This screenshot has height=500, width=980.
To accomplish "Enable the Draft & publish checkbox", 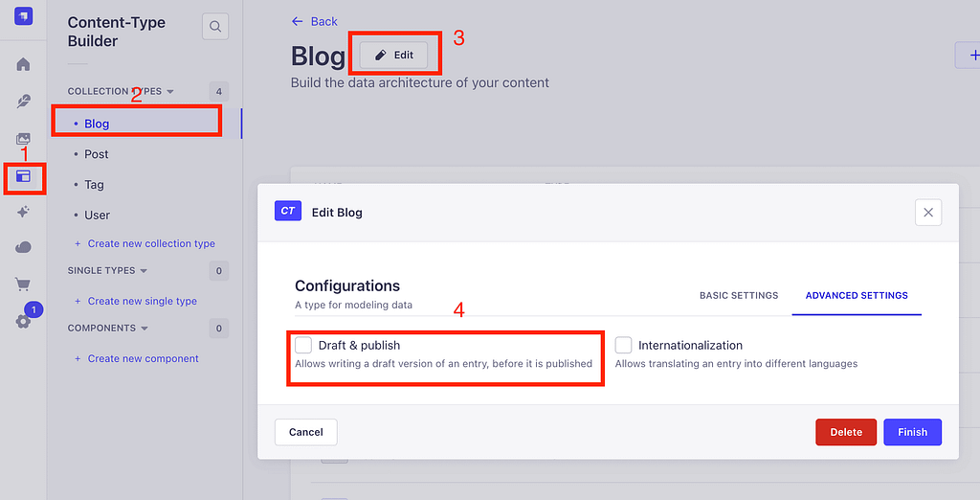I will [303, 345].
